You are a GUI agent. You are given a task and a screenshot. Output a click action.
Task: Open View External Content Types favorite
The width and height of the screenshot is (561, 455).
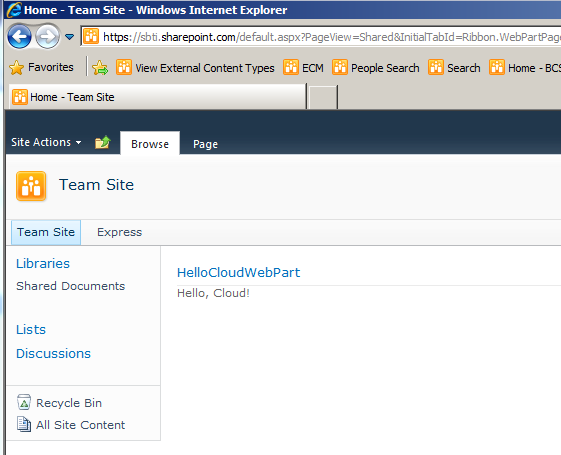click(x=195, y=68)
